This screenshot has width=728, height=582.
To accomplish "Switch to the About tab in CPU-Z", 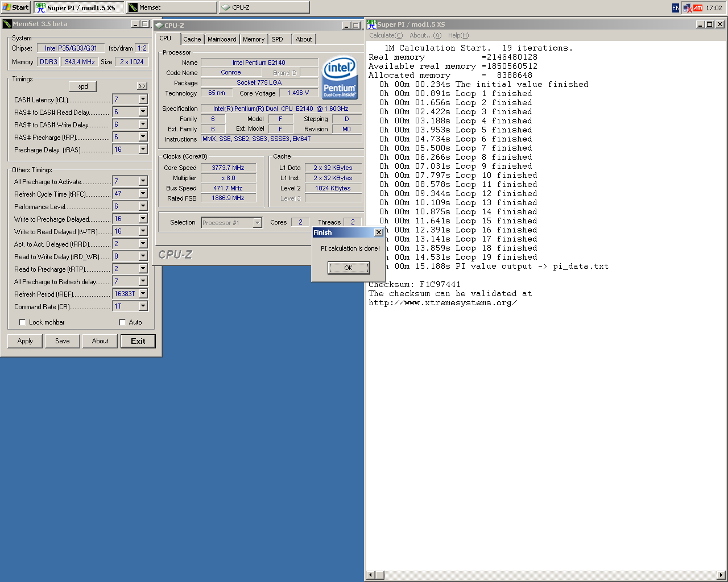I will [x=304, y=39].
